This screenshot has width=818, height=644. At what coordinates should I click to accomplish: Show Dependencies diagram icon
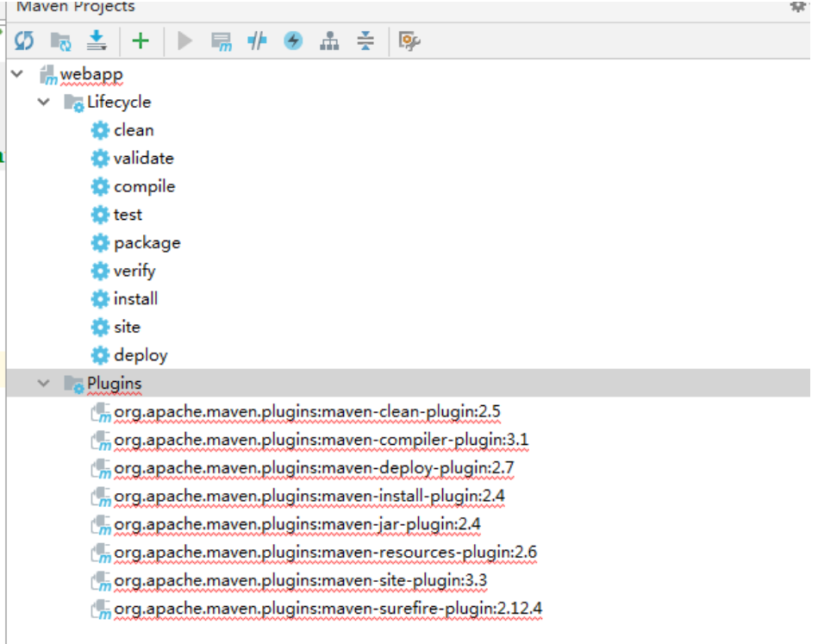(x=329, y=41)
